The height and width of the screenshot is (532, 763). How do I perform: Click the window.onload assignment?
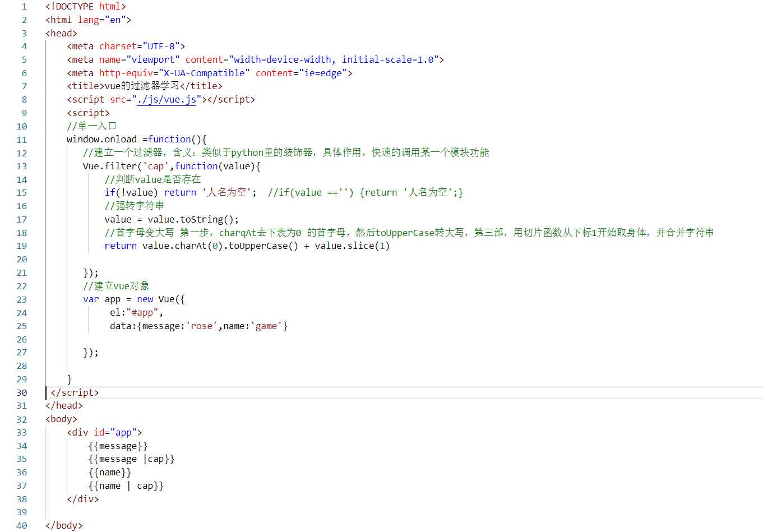(136, 139)
